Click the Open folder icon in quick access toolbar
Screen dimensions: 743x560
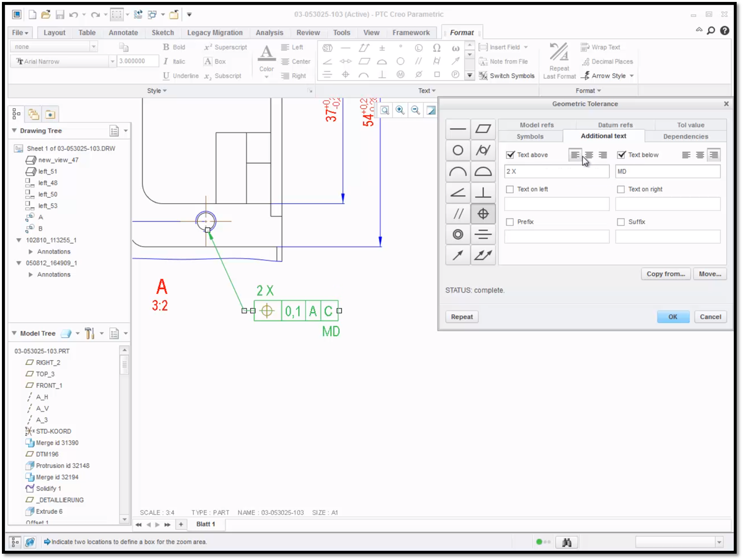click(46, 15)
